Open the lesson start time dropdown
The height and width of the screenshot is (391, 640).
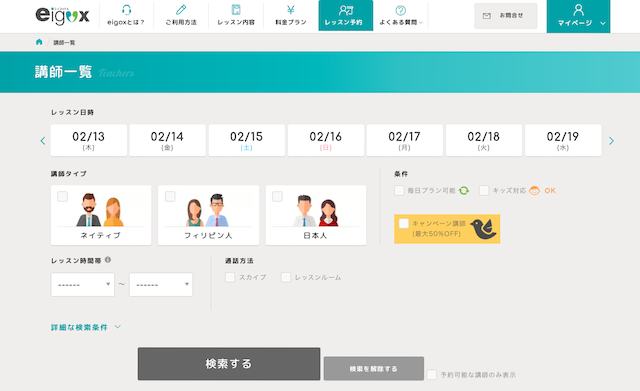82,284
